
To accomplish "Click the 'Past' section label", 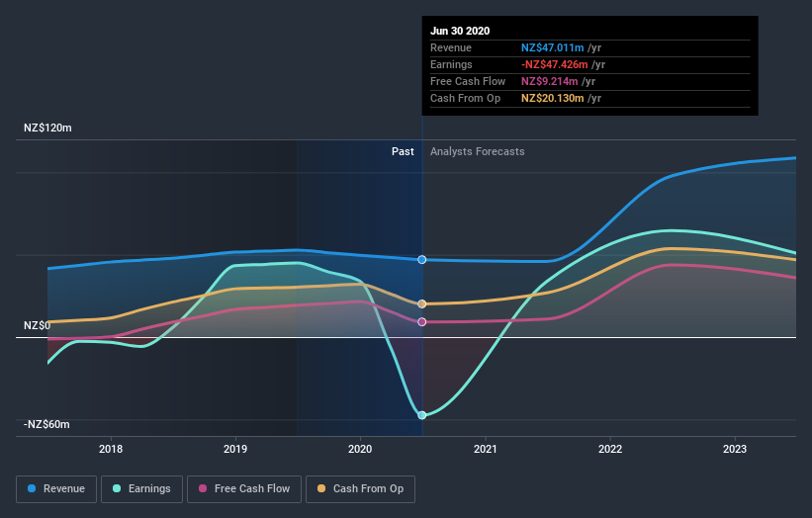I will coord(403,151).
